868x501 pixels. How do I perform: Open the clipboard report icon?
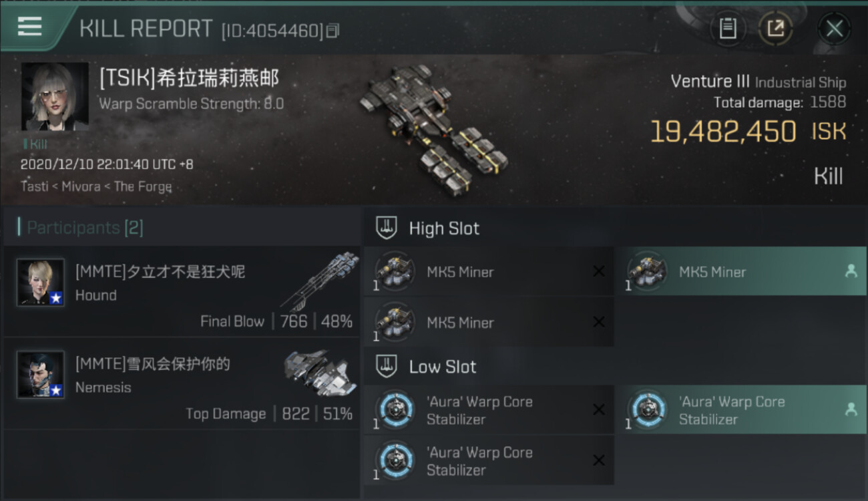pyautogui.click(x=728, y=28)
